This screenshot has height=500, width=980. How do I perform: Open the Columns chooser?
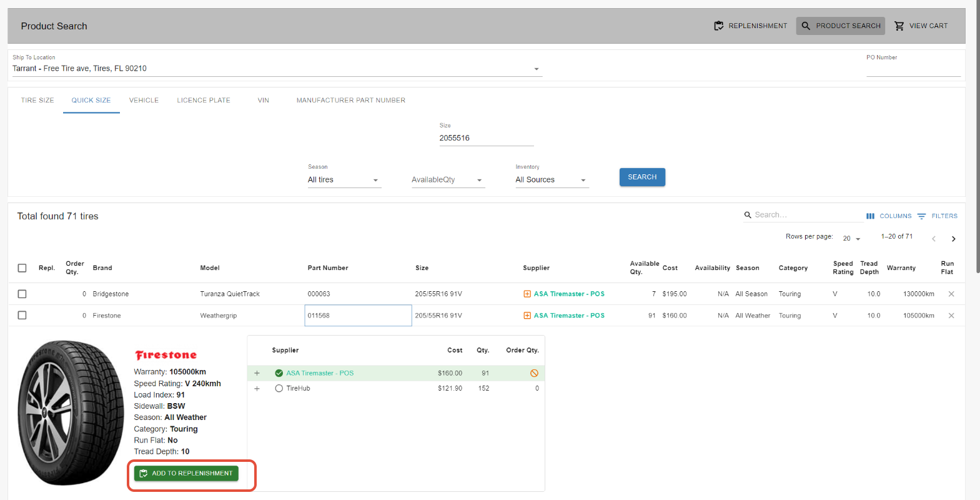tap(889, 216)
